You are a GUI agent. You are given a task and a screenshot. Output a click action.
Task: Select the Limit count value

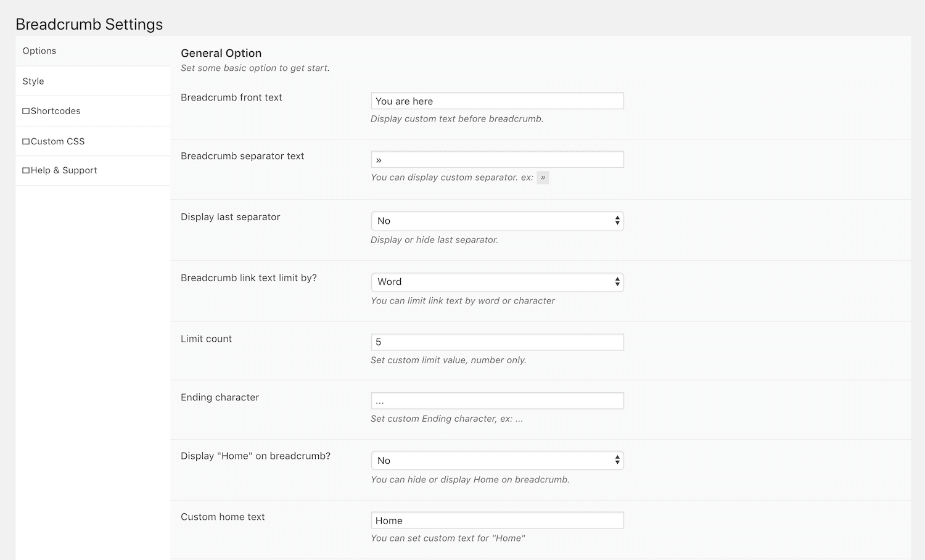click(496, 342)
